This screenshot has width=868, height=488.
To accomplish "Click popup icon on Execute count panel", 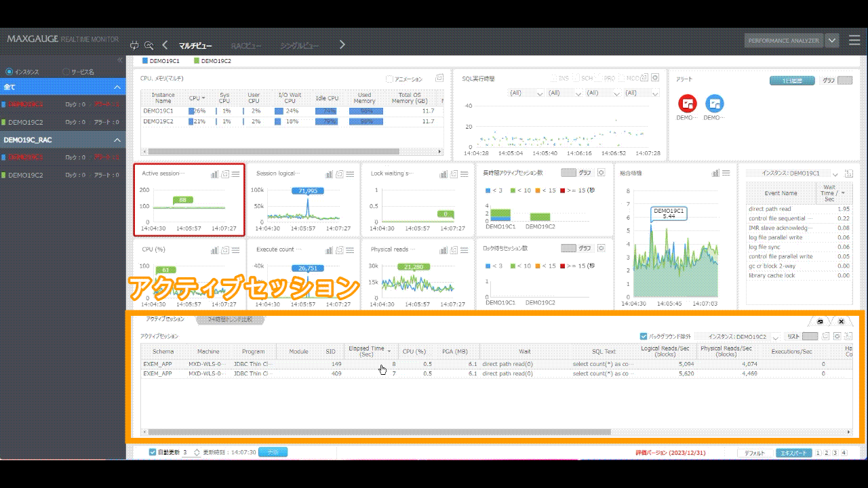I will pyautogui.click(x=340, y=250).
